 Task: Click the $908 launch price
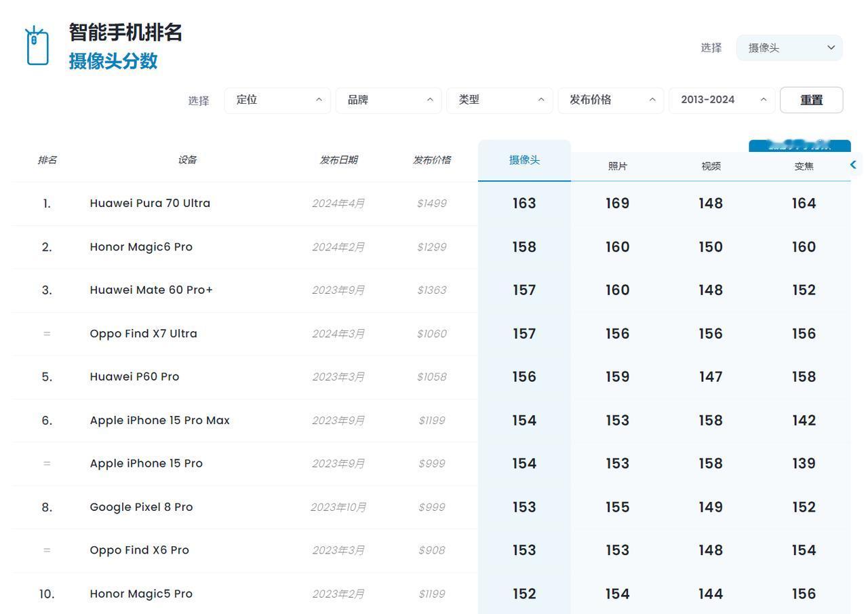tap(432, 550)
